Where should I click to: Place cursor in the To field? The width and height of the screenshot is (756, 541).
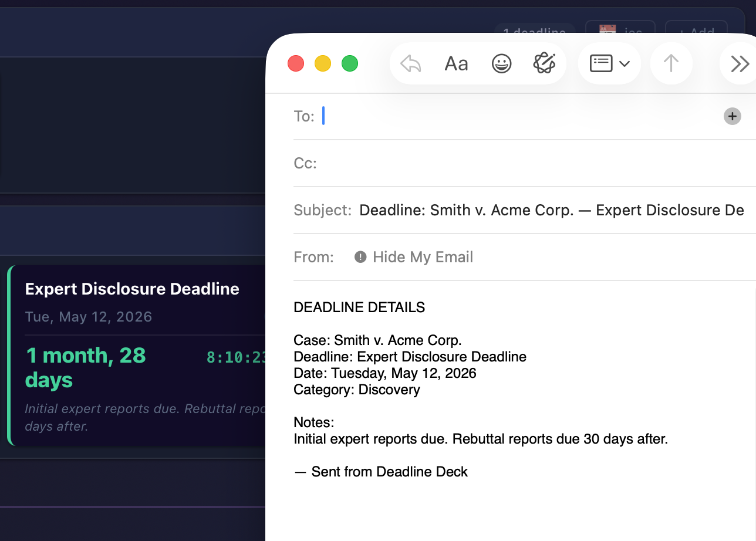[411, 116]
